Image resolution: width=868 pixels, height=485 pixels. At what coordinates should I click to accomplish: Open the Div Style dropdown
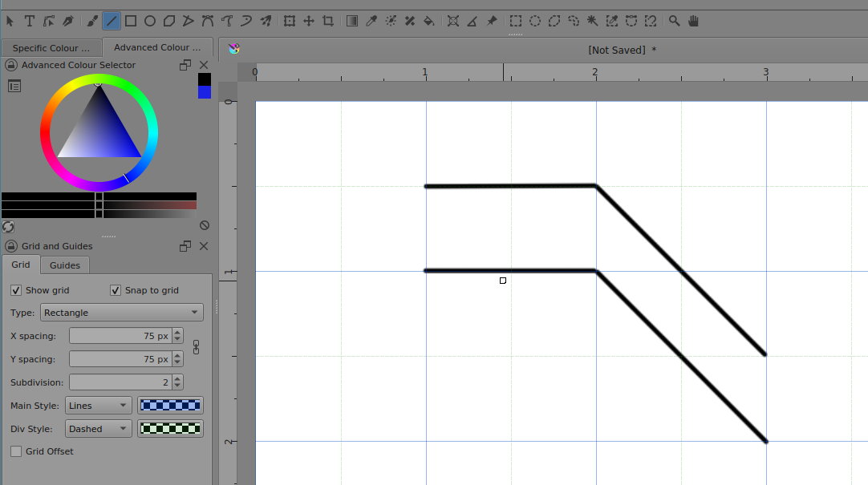click(99, 429)
